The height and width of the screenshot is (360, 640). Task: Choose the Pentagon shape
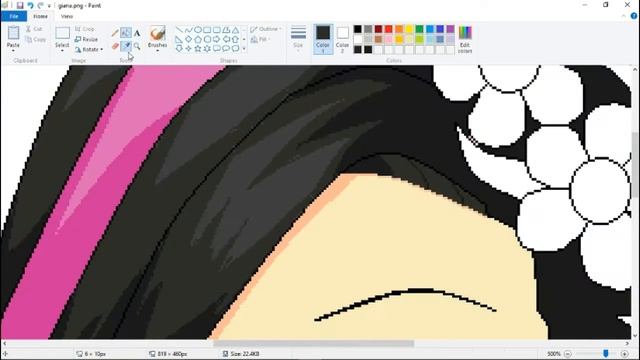pyautogui.click(x=198, y=39)
